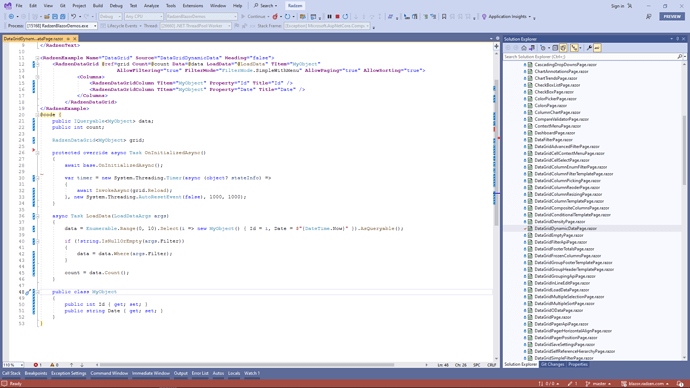This screenshot has height=388, width=690.
Task: Stop debugging with the red stop icon
Action: 337,17
